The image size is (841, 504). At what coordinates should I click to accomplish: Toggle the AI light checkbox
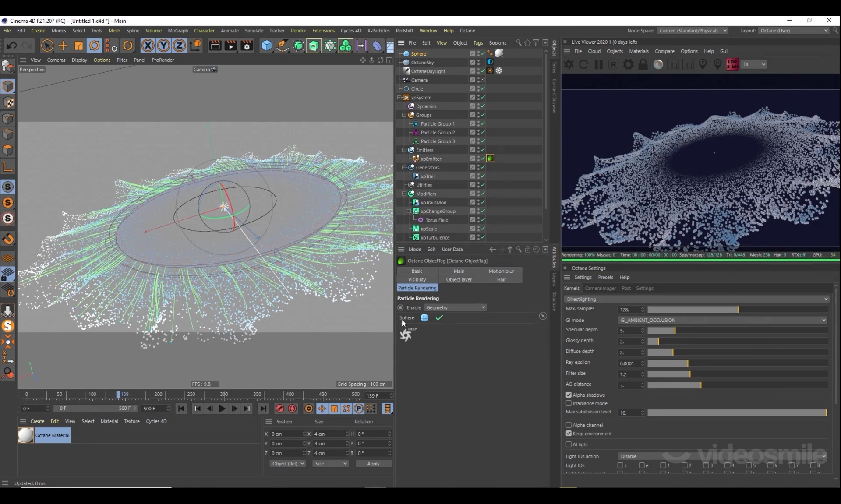[569, 444]
